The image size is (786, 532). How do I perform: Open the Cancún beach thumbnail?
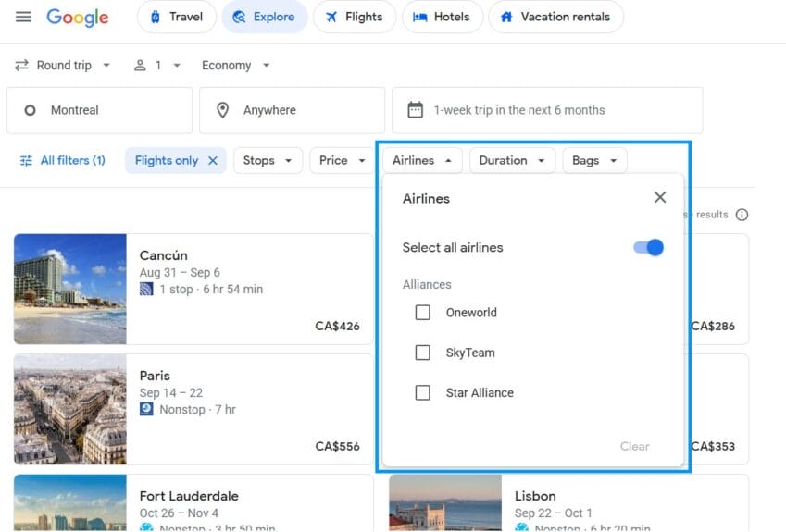(70, 289)
